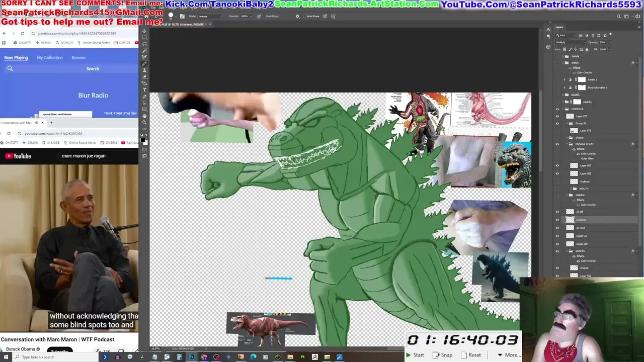Hide the 25 right layer
This screenshot has width=644, height=362.
[x=557, y=228]
